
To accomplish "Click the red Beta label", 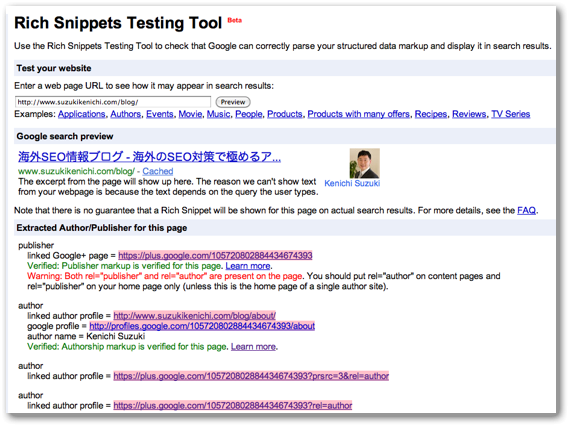I will (234, 20).
